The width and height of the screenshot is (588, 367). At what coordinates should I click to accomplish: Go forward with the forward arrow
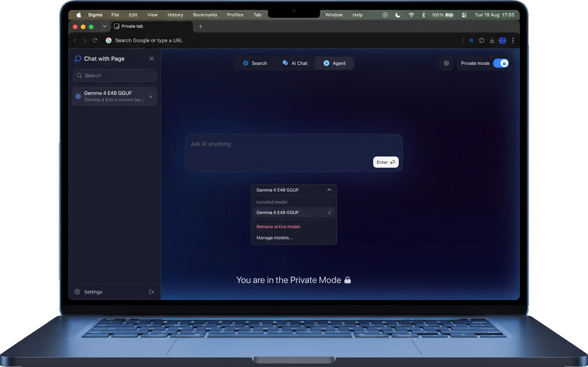(85, 40)
